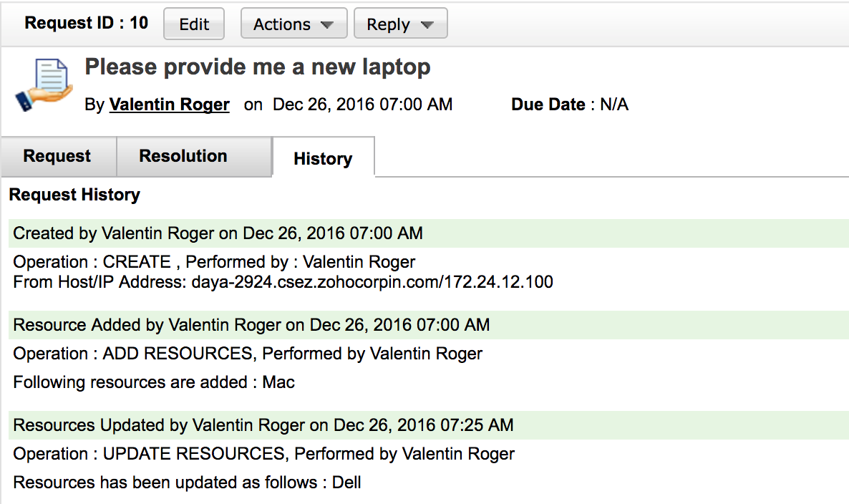The width and height of the screenshot is (849, 504).
Task: Switch to the Resolution tab
Action: pyautogui.click(x=182, y=155)
